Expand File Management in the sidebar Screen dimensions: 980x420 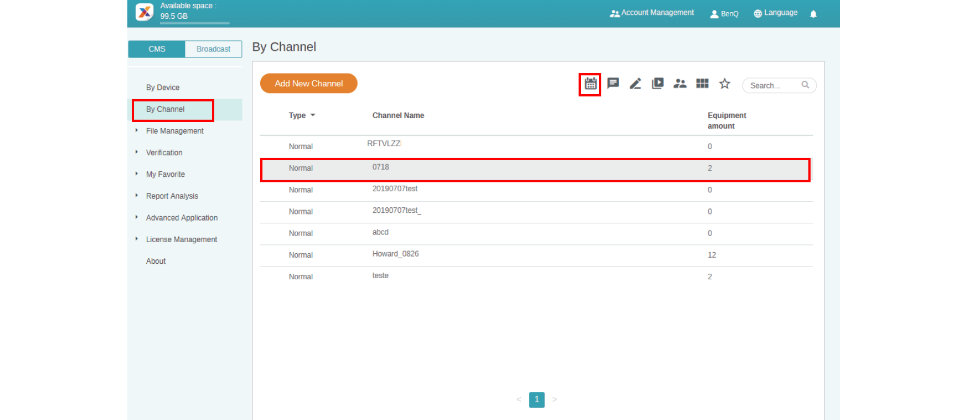coord(174,131)
